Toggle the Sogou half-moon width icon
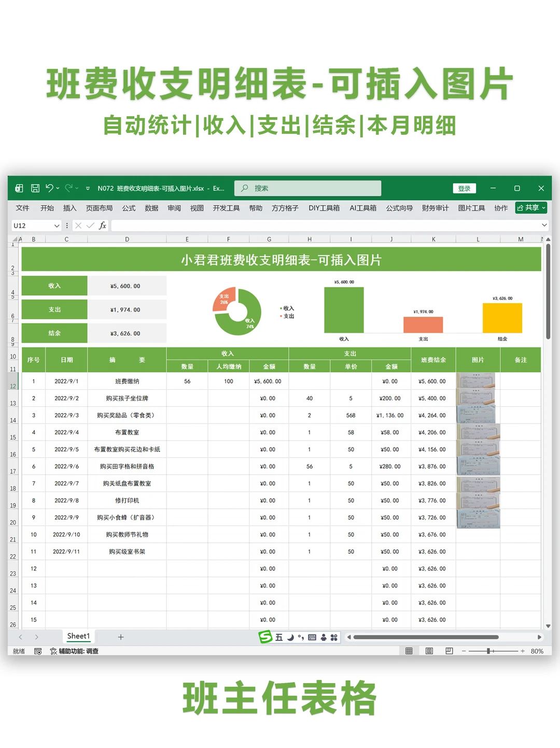This screenshot has width=560, height=748. [x=290, y=637]
